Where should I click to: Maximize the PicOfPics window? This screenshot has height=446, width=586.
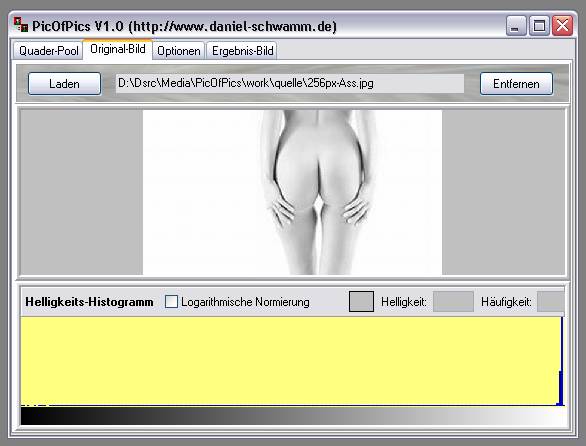click(x=539, y=26)
